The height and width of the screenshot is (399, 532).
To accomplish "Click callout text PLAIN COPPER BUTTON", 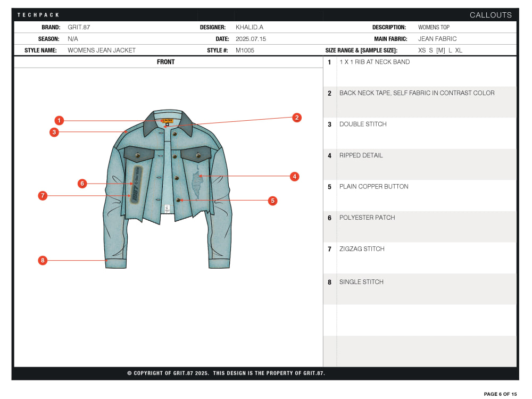I will 373,187.
